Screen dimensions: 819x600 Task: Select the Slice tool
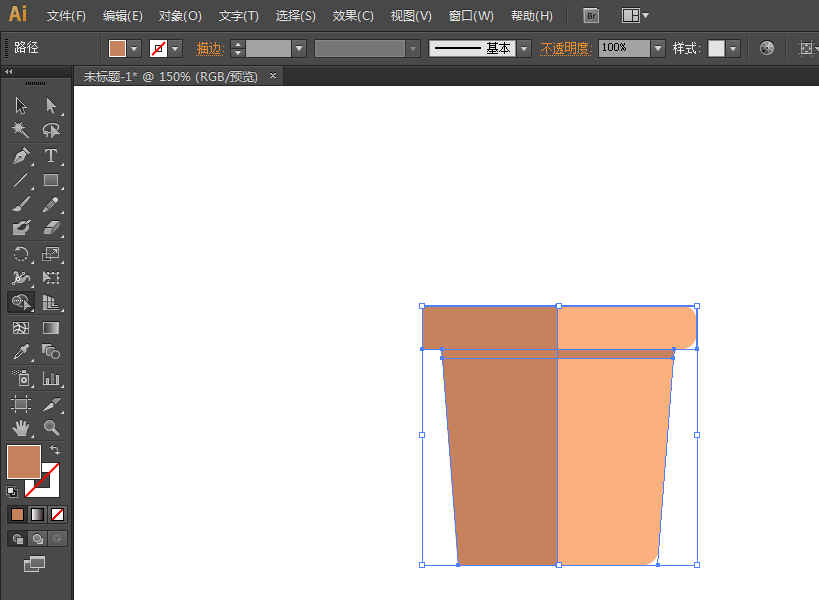(51, 404)
